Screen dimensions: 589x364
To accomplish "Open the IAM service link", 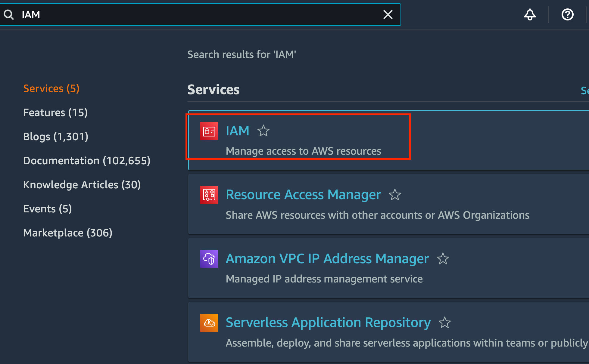I will (237, 131).
